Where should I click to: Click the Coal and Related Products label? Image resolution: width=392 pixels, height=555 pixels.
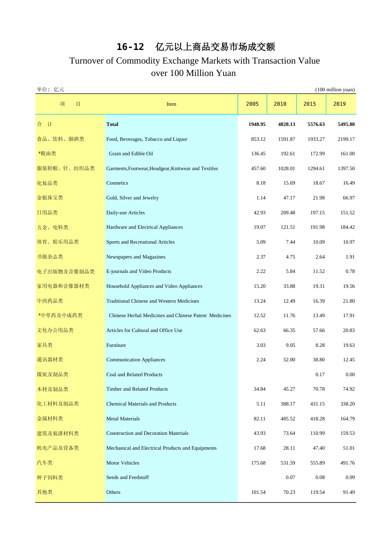tap(134, 375)
